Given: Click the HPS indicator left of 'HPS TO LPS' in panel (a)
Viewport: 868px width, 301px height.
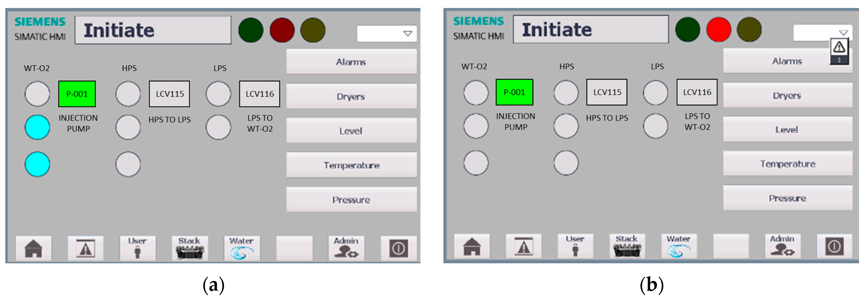Looking at the screenshot, I should (x=128, y=127).
